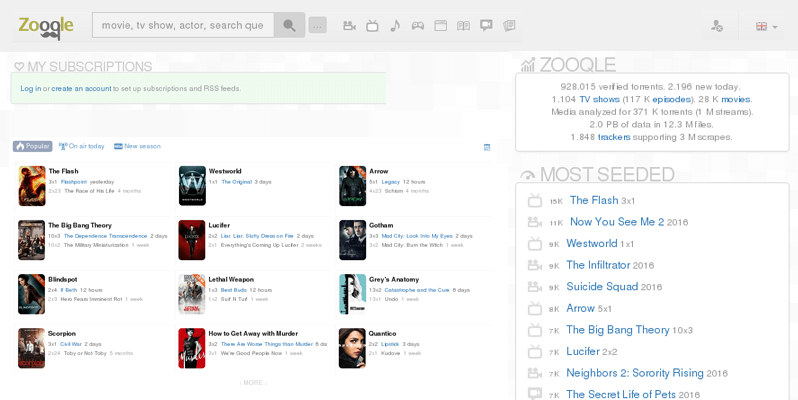Click the camera icon beside Now You See Me 2
This screenshot has width=798, height=400.
coord(534,222)
